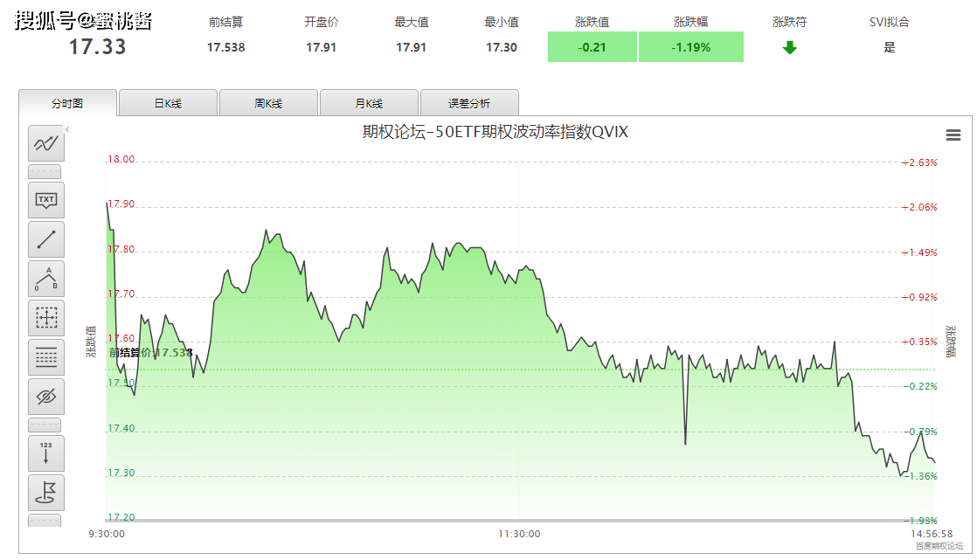The image size is (977, 560).
Task: Click the horizontal grid lines tool
Action: [45, 357]
